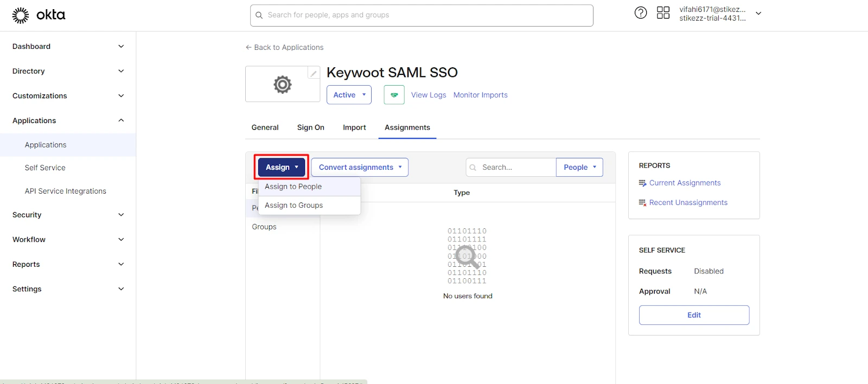Focus the global search field

422,15
